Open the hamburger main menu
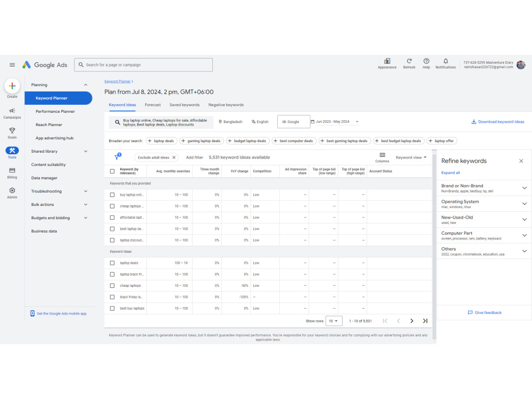 pyautogui.click(x=12, y=65)
